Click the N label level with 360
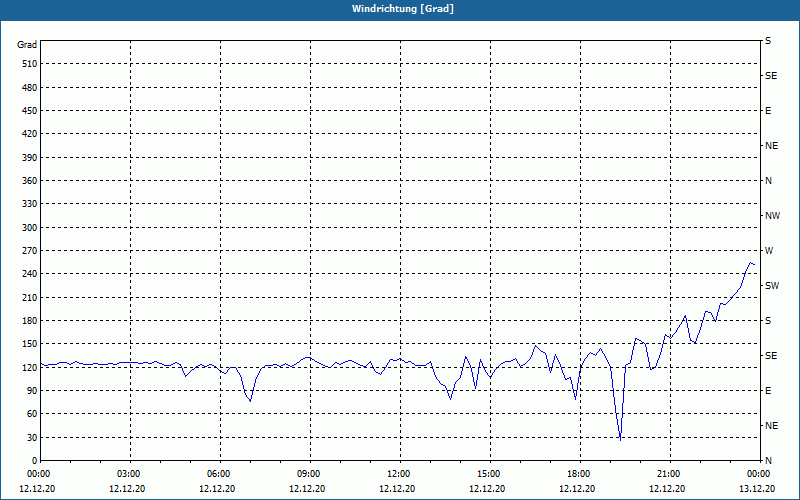Image resolution: width=800 pixels, height=500 pixels. tap(768, 181)
